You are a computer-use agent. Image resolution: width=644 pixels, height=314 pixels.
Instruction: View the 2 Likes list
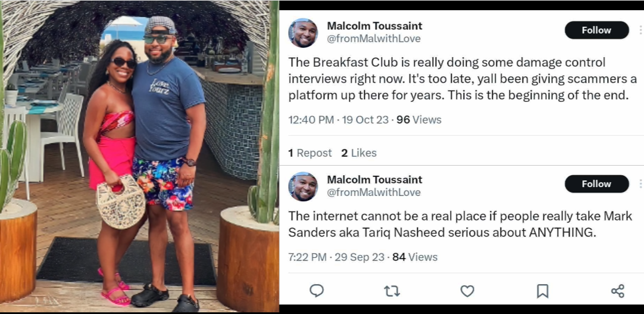point(359,153)
